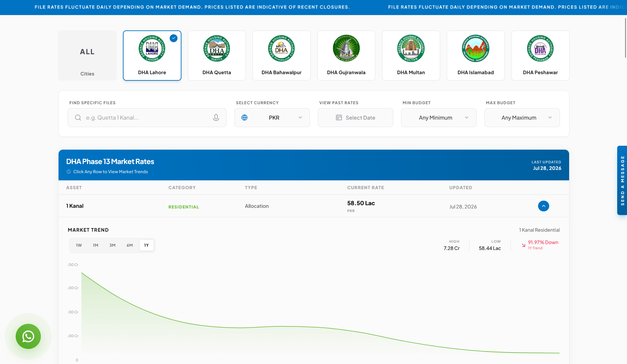The width and height of the screenshot is (627, 364).
Task: Click the Last Updated date in header
Action: point(547,168)
